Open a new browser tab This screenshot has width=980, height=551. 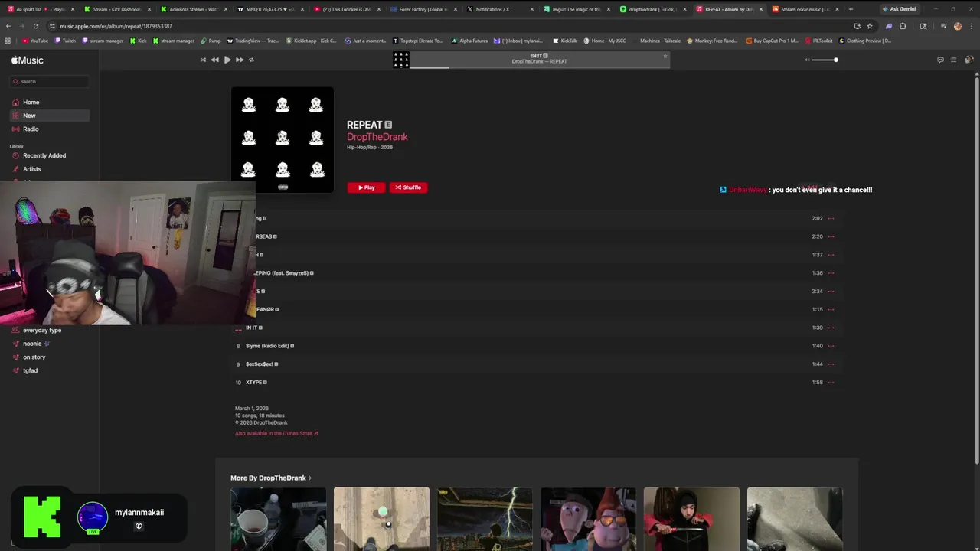pos(851,9)
